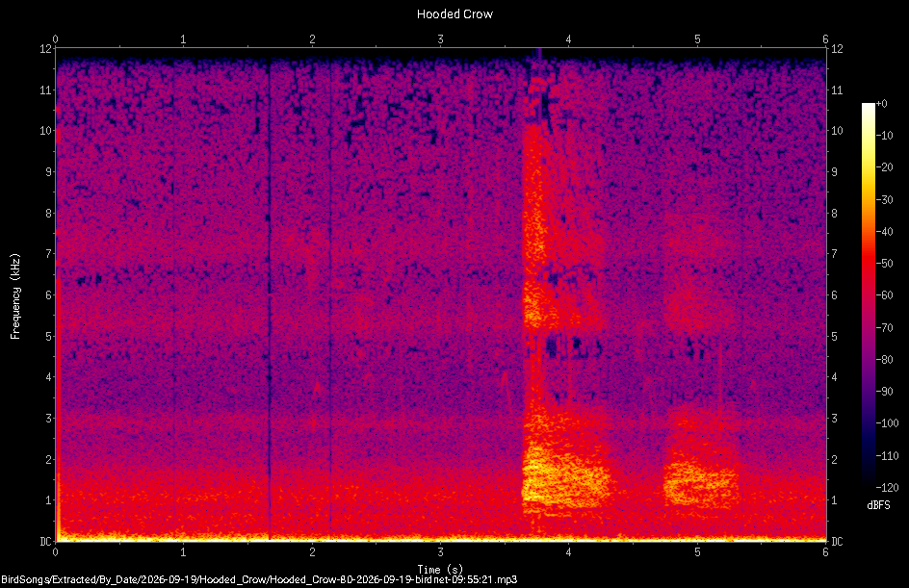Click the "5" second tick on the top time axis
The image size is (909, 588).
click(x=697, y=39)
